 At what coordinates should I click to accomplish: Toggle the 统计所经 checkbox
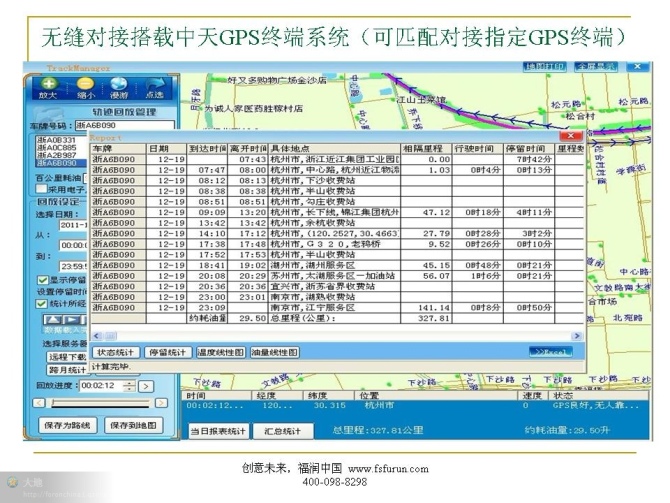(x=41, y=303)
